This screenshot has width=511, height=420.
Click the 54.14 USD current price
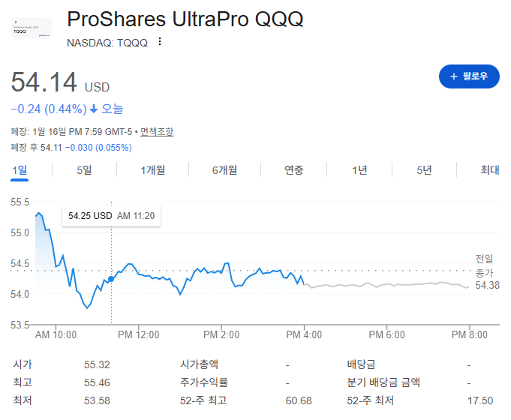60,82
